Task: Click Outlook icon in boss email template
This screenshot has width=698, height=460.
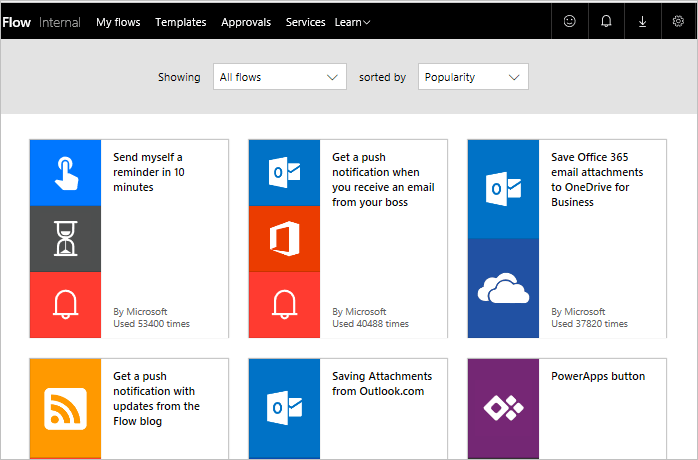Action: (284, 173)
